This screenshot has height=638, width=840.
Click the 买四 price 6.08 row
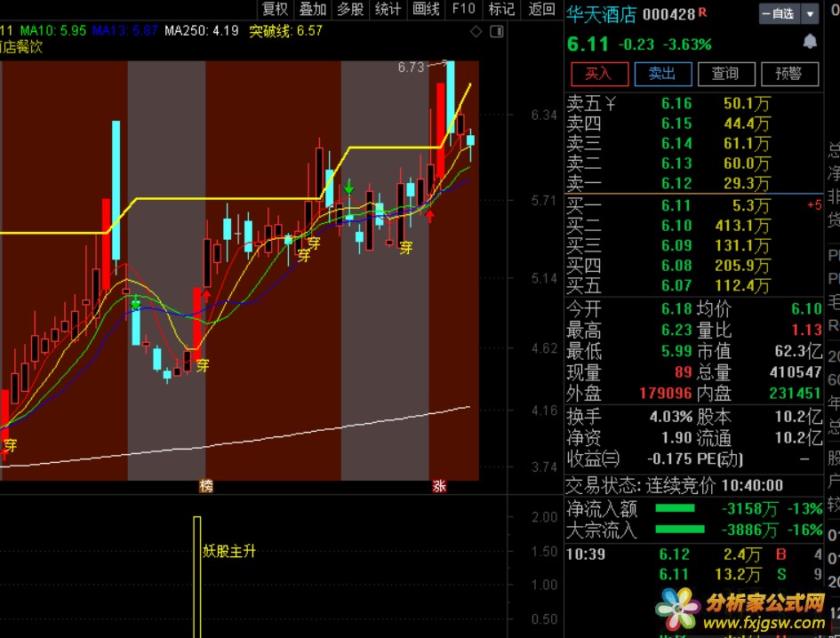(693, 266)
